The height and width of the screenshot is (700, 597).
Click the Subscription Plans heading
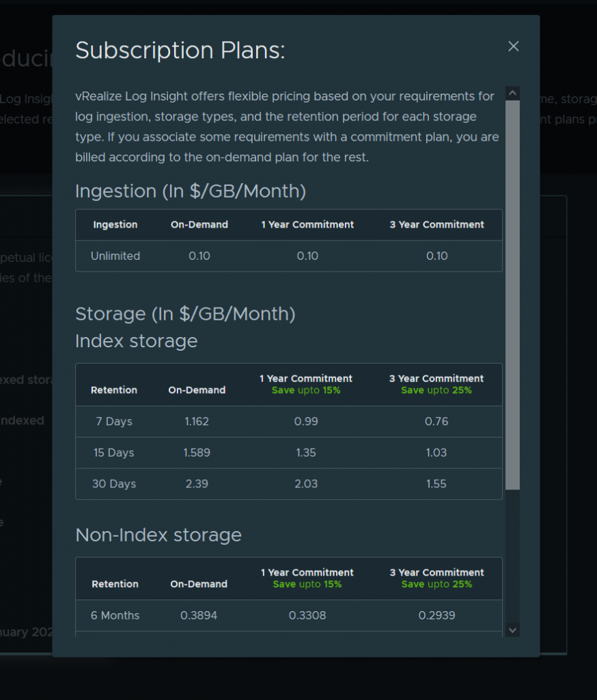[x=180, y=50]
